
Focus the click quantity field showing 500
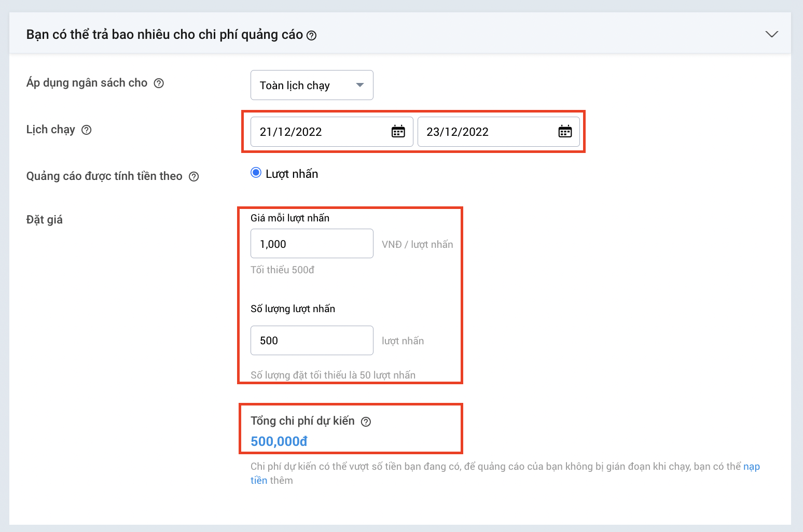[x=312, y=341]
